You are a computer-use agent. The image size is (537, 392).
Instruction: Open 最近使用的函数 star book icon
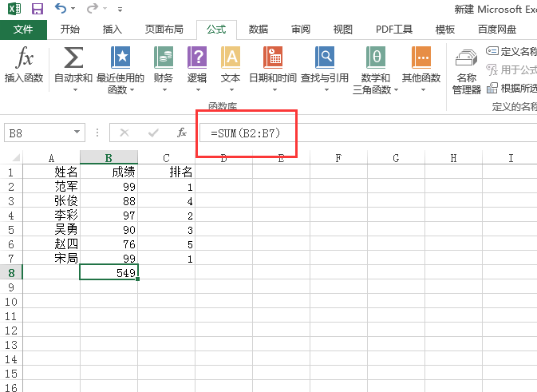120,57
